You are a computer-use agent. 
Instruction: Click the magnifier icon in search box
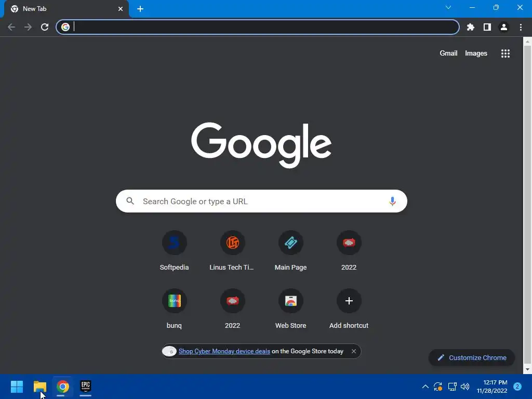coord(130,201)
